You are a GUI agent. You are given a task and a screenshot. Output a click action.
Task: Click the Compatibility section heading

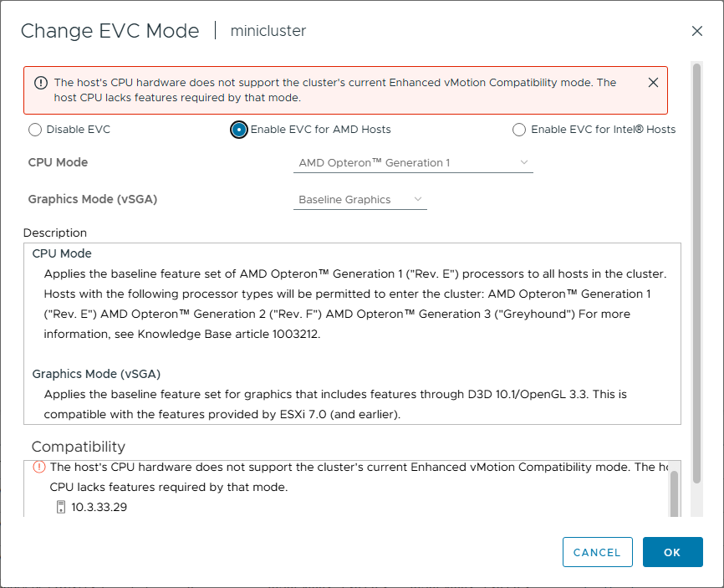point(79,446)
